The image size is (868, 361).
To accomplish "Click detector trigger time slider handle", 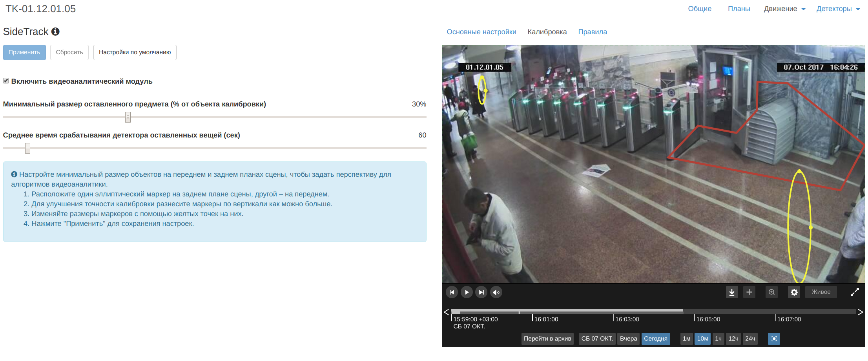I will (27, 148).
